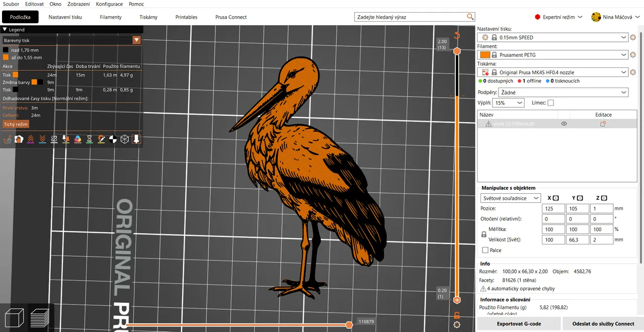Toggle the pause print hourglass legend icon

(89, 139)
